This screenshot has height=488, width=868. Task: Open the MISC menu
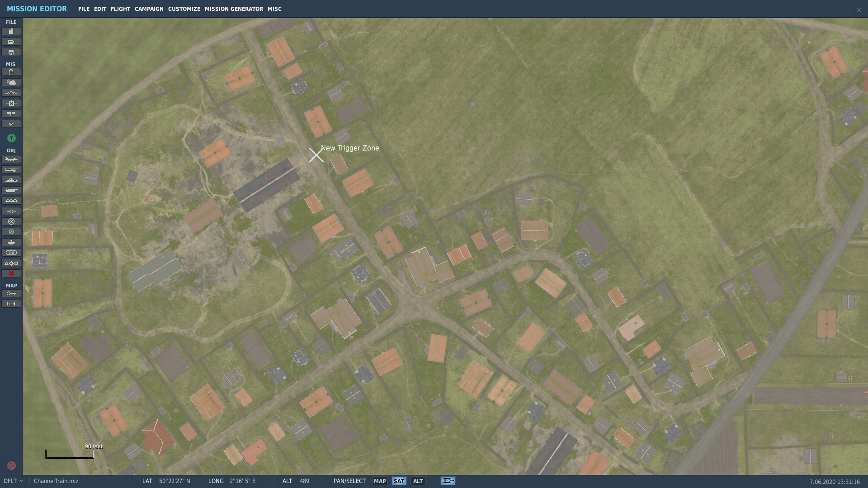click(x=274, y=9)
